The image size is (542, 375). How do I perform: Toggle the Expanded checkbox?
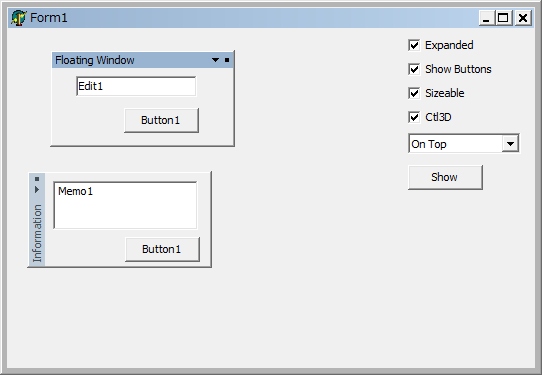pos(414,45)
